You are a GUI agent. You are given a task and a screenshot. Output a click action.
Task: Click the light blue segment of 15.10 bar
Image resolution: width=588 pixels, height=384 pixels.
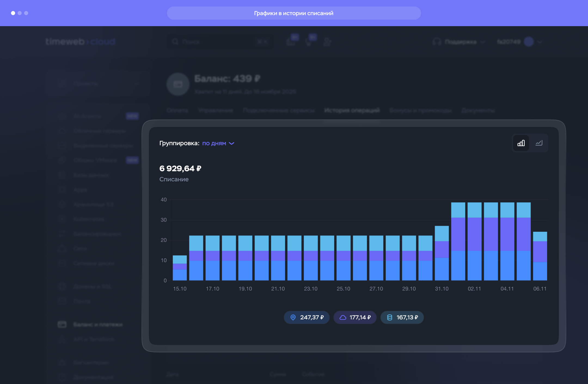[x=180, y=259]
